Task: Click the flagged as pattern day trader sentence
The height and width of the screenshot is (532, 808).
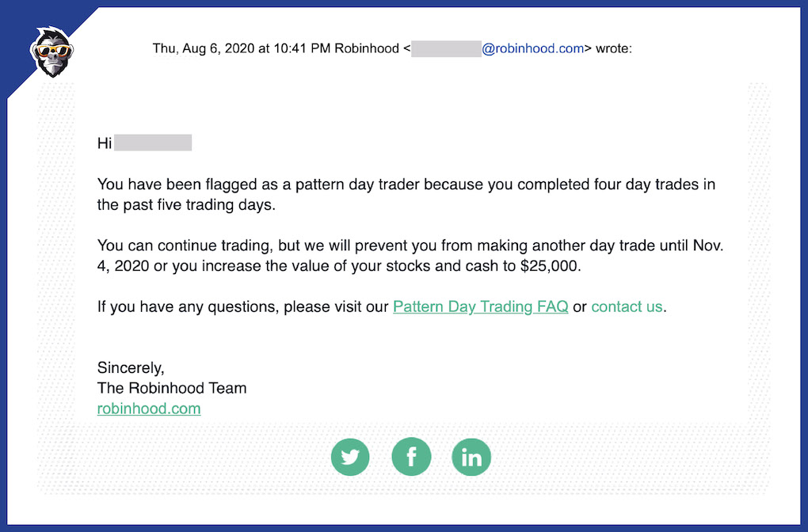Action: [x=406, y=194]
